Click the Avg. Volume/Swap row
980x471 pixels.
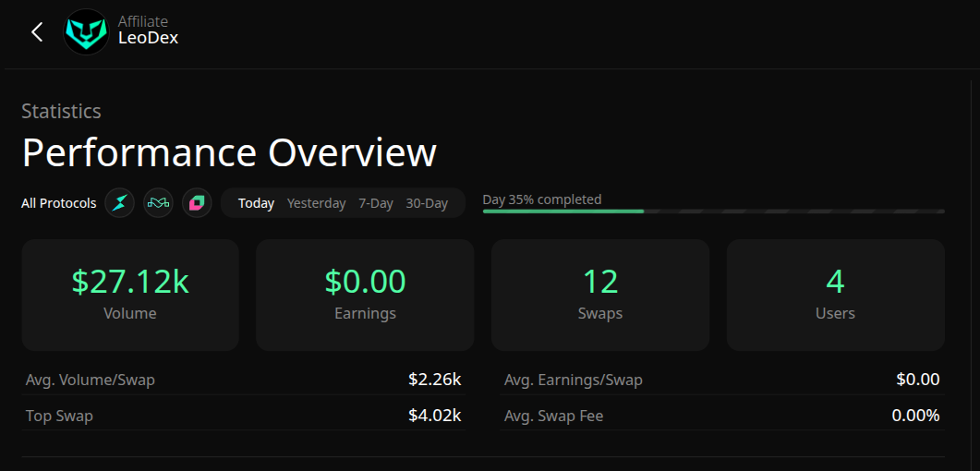coord(243,380)
